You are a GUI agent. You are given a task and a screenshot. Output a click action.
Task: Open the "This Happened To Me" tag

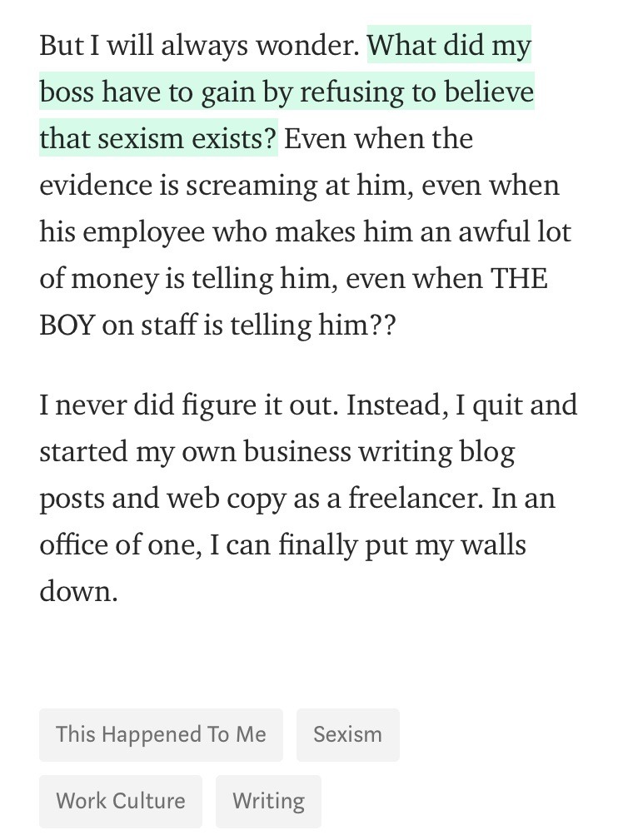point(161,734)
